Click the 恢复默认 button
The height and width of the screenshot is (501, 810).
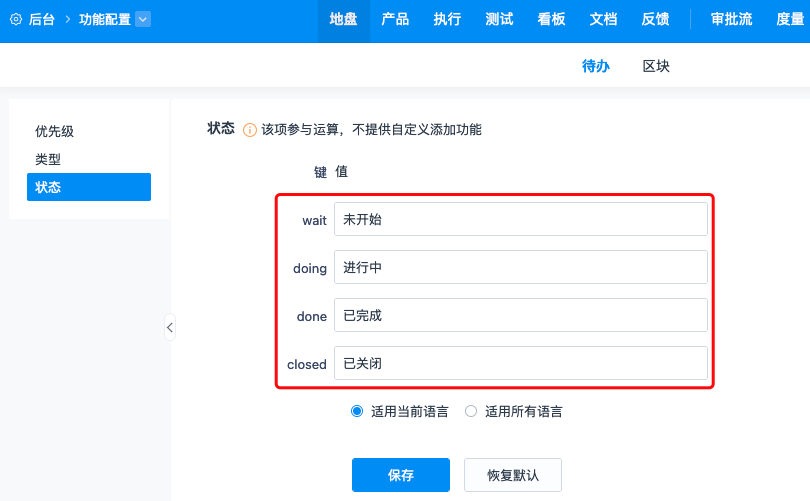[513, 475]
